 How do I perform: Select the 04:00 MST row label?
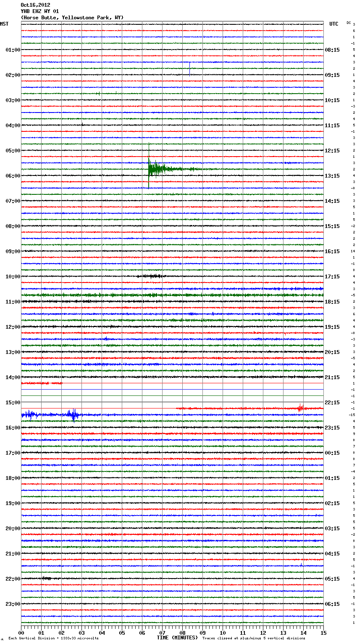point(13,126)
